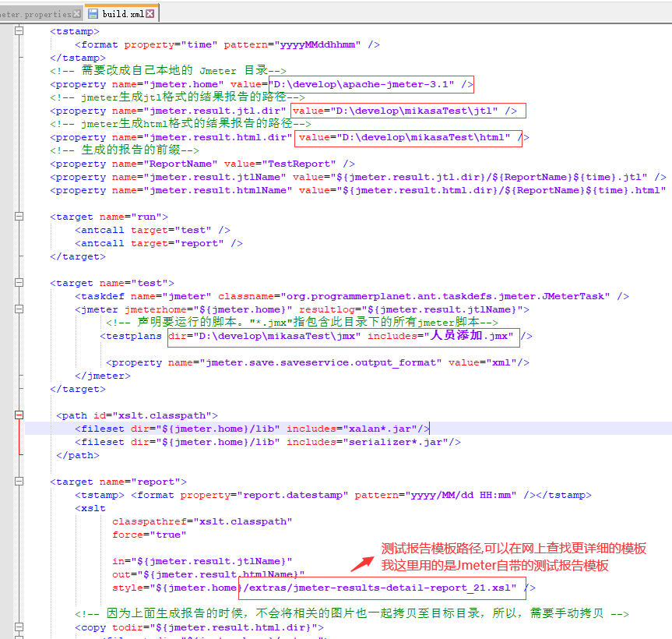672x639 pixels.
Task: Collapse the jmeter jmeterhome element fold marker
Action: (19, 309)
